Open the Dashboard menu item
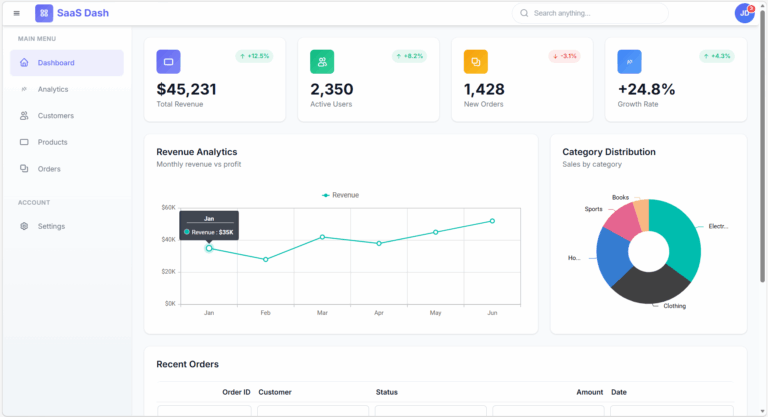The height and width of the screenshot is (417, 768). pyautogui.click(x=67, y=63)
